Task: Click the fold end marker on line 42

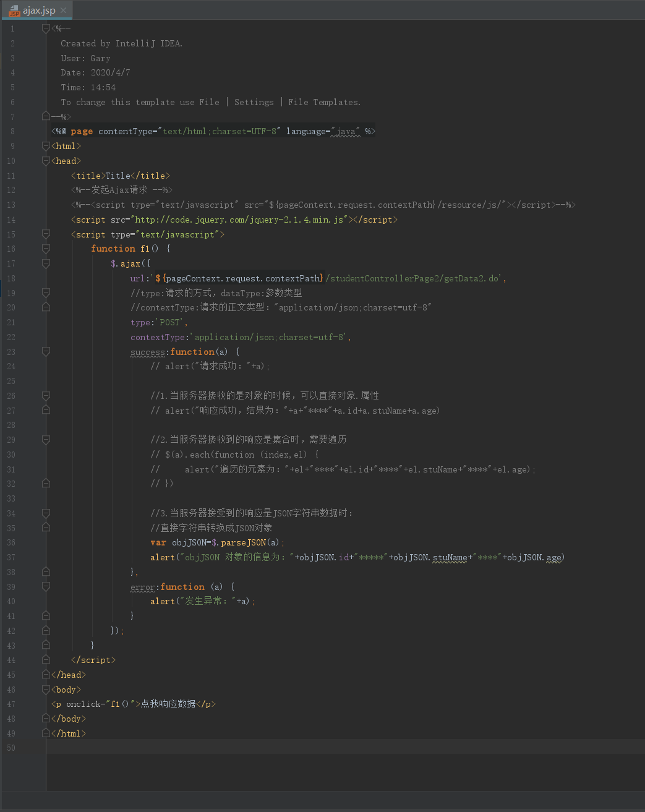Action: point(46,630)
